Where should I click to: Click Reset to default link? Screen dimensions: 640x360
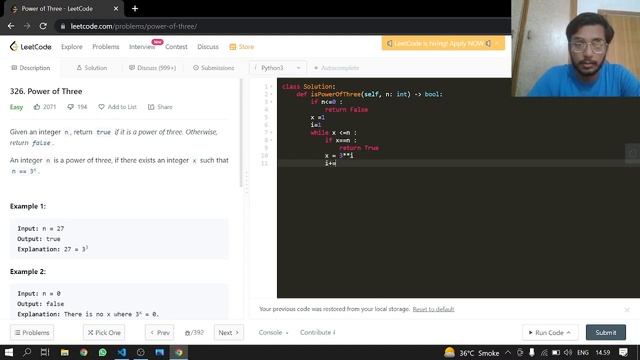(433, 309)
